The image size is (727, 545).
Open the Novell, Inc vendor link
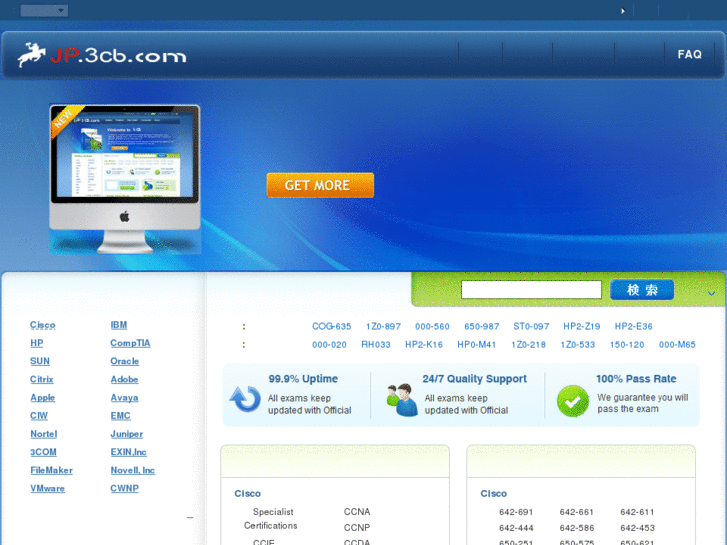(x=133, y=470)
